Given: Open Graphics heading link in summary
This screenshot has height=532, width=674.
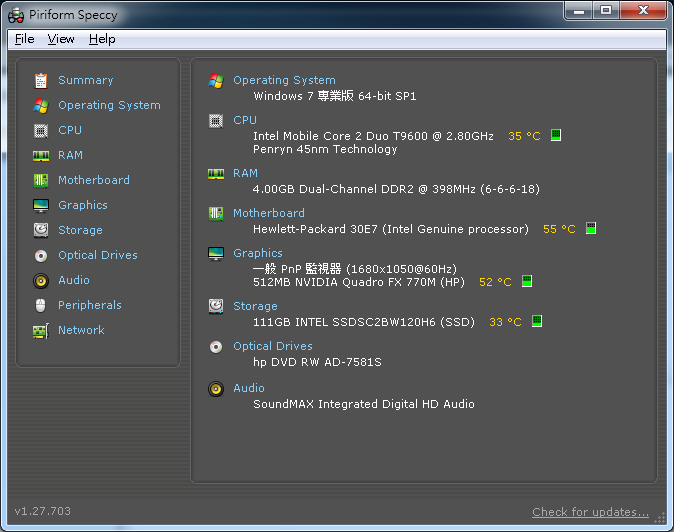Looking at the screenshot, I should pos(258,253).
